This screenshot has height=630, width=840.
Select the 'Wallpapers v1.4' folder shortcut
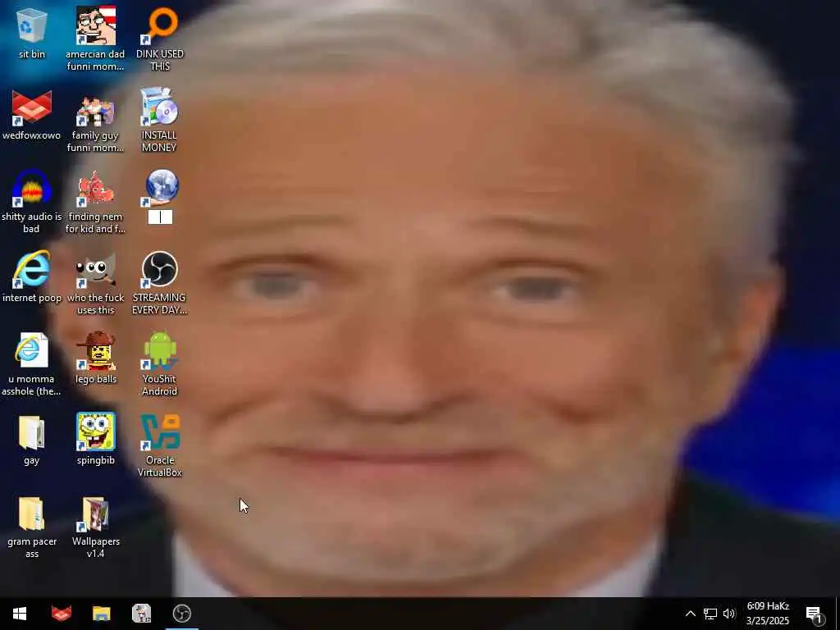pos(95,514)
